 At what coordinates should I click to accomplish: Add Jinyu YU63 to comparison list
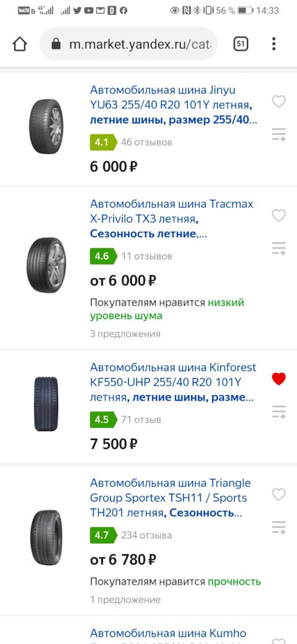[x=279, y=135]
